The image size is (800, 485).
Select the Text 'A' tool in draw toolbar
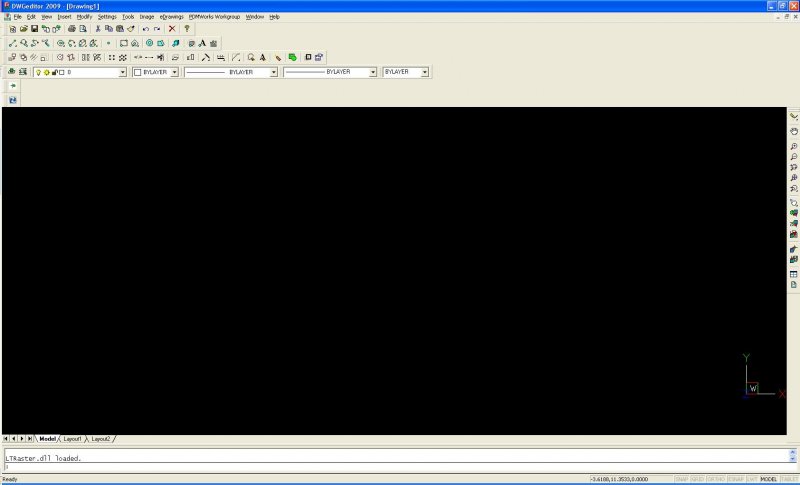click(x=202, y=43)
